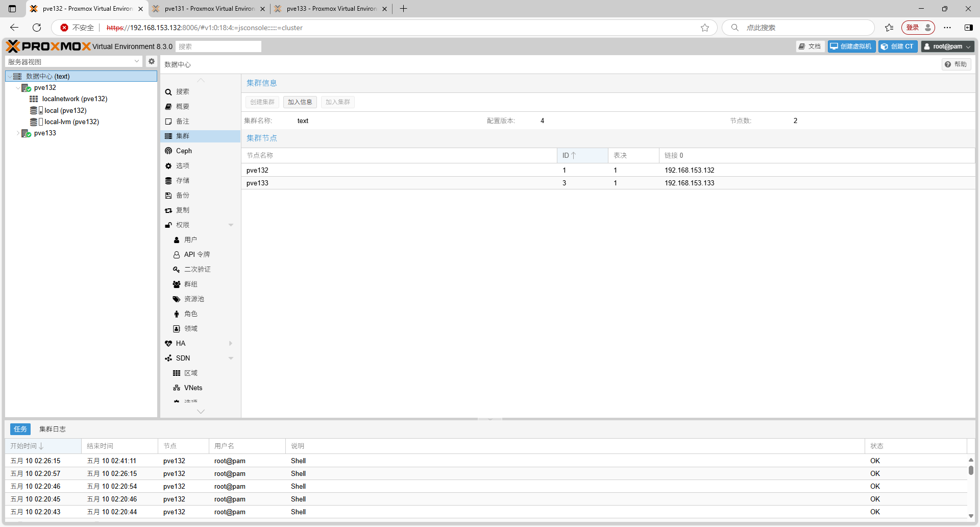
Task: Open Two Factor (二次验证) key icon
Action: coord(177,270)
